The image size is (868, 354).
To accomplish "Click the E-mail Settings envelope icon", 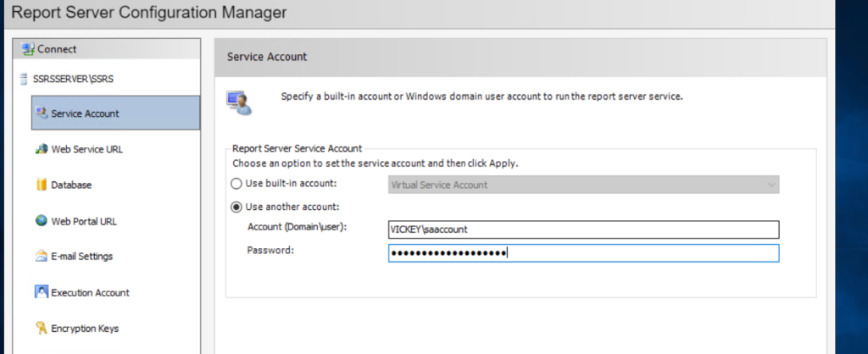I will pos(42,256).
